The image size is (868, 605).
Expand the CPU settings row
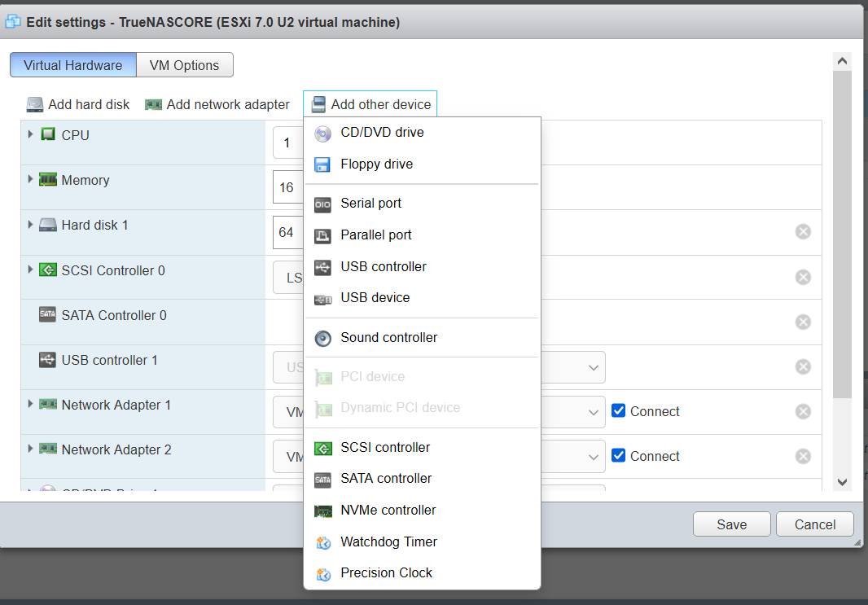pyautogui.click(x=30, y=134)
